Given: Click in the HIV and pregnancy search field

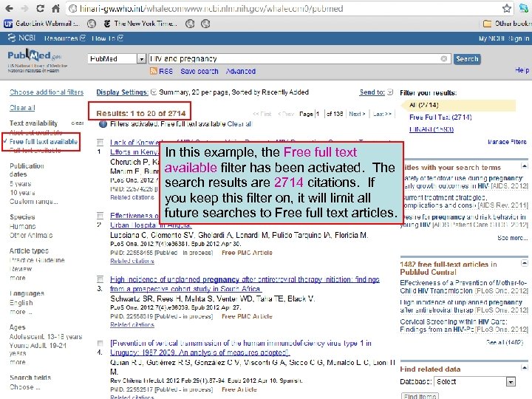Looking at the screenshot, I should point(299,58).
